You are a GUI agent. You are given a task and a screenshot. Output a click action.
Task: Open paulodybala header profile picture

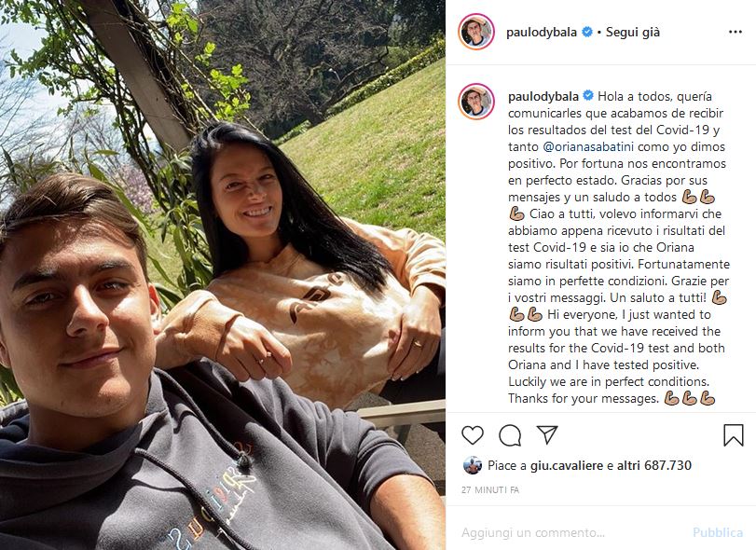[476, 32]
